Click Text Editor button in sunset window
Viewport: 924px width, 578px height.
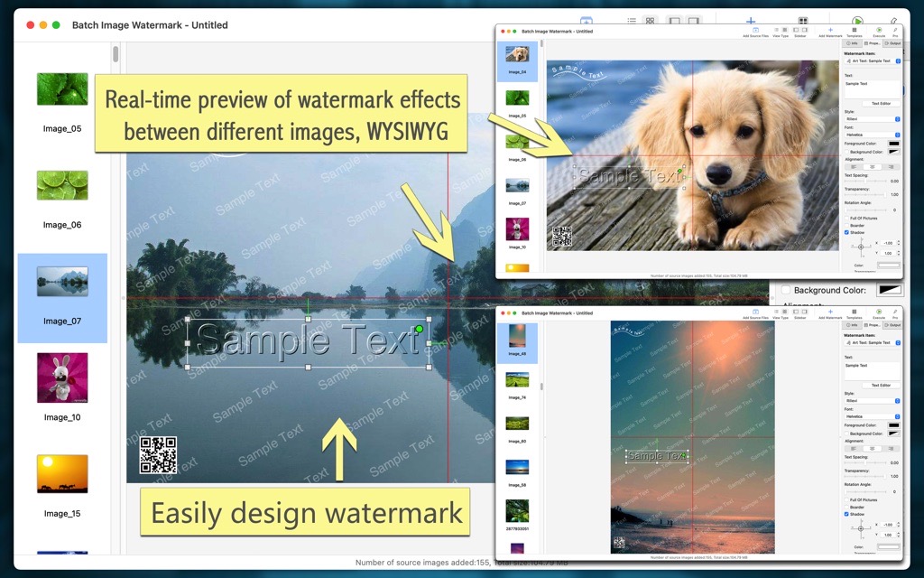[882, 385]
